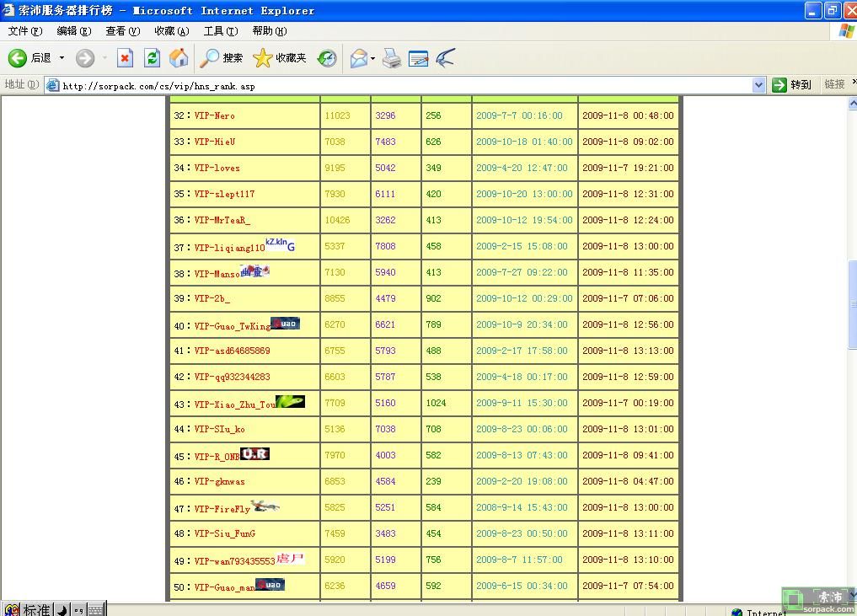Toggle the IME soft keyboard icon

[x=95, y=609]
